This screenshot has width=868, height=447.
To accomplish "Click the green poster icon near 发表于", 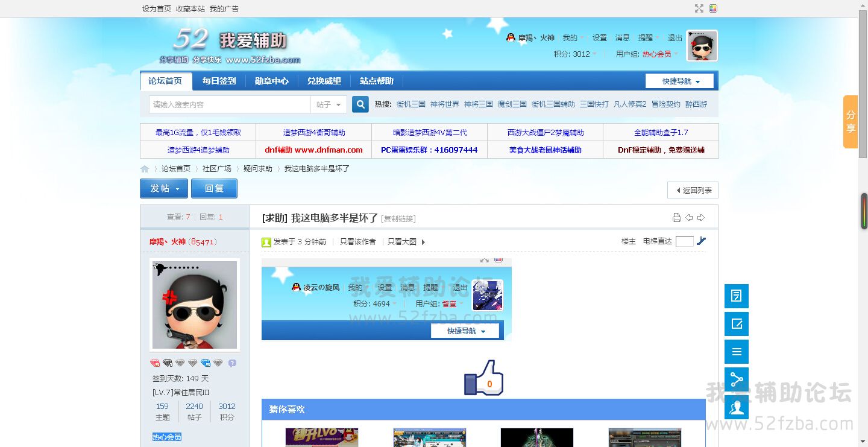I will pyautogui.click(x=266, y=242).
